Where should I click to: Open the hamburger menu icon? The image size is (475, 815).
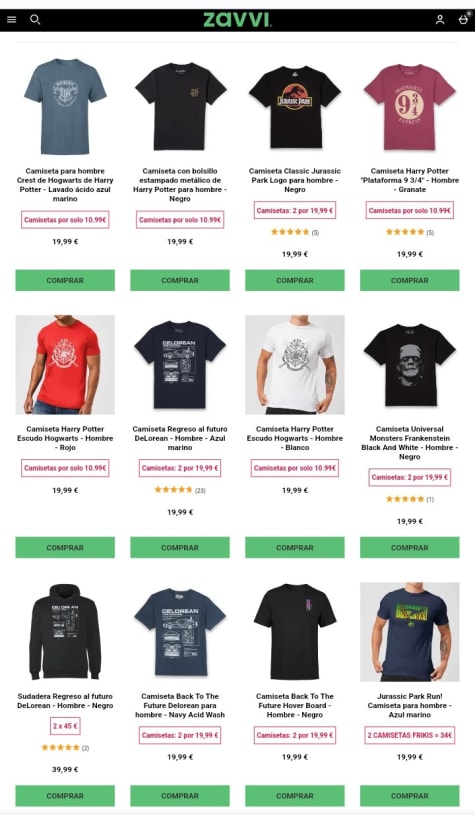pos(11,20)
